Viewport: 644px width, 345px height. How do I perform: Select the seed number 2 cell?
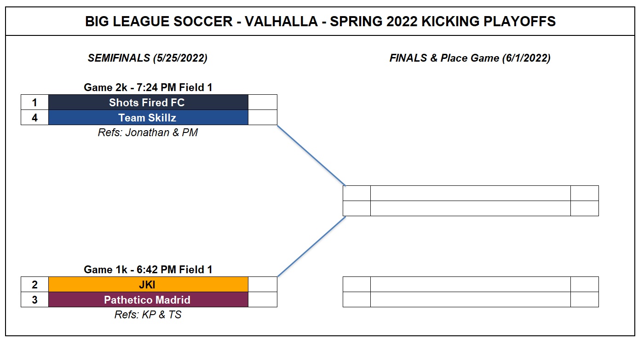[x=34, y=284]
